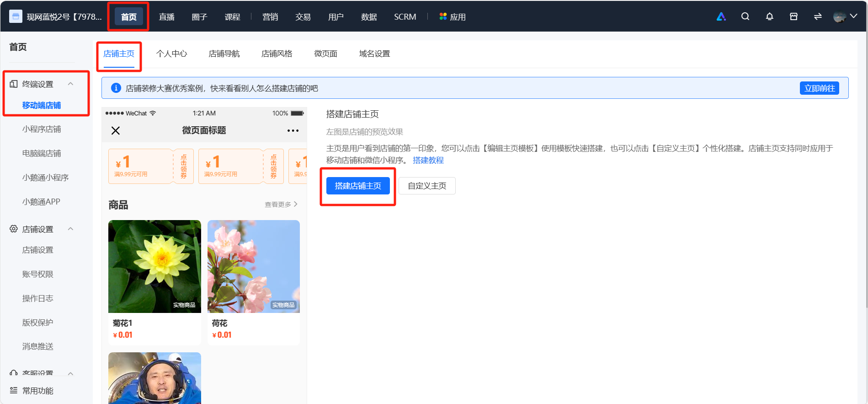
Task: Open the user avatar menu
Action: 840,17
